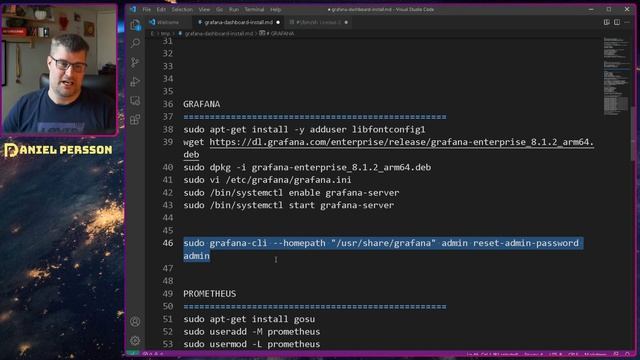Open the Explorer view in activity bar
The width and height of the screenshot is (640, 360).
coord(136,25)
